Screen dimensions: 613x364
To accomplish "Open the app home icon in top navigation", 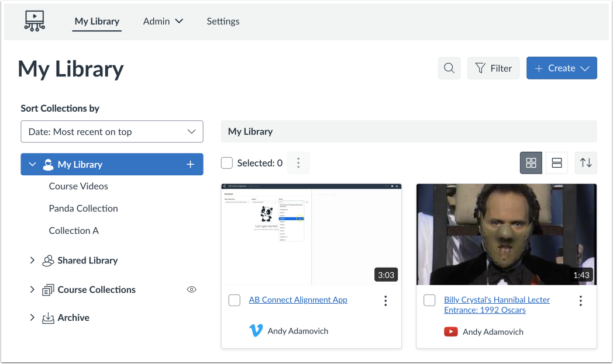I will coord(34,20).
